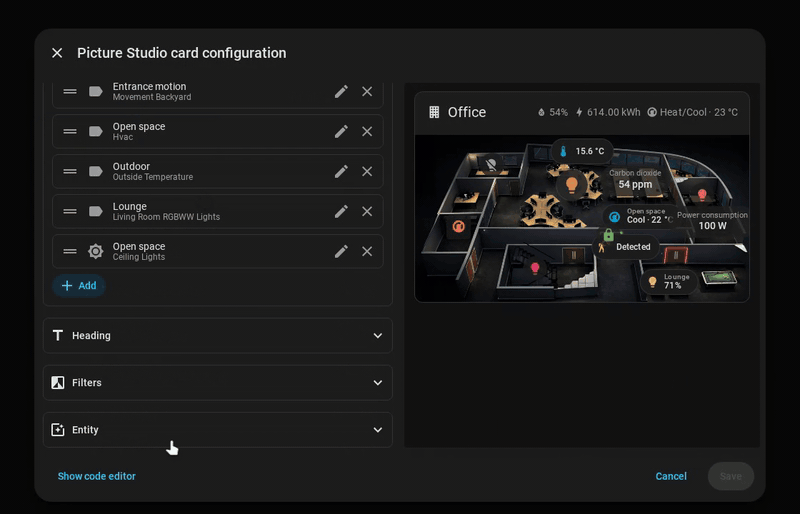Click the Office title in preview

point(467,112)
